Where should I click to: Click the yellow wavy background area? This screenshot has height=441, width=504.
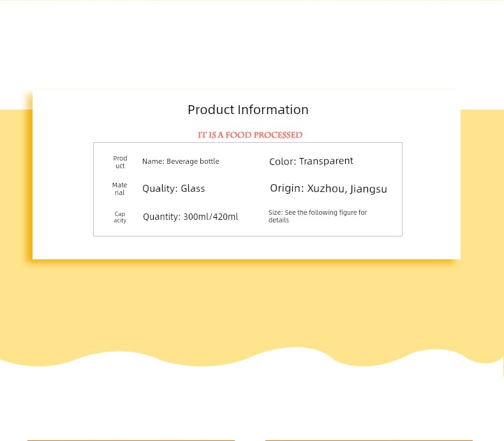[x=251, y=308]
